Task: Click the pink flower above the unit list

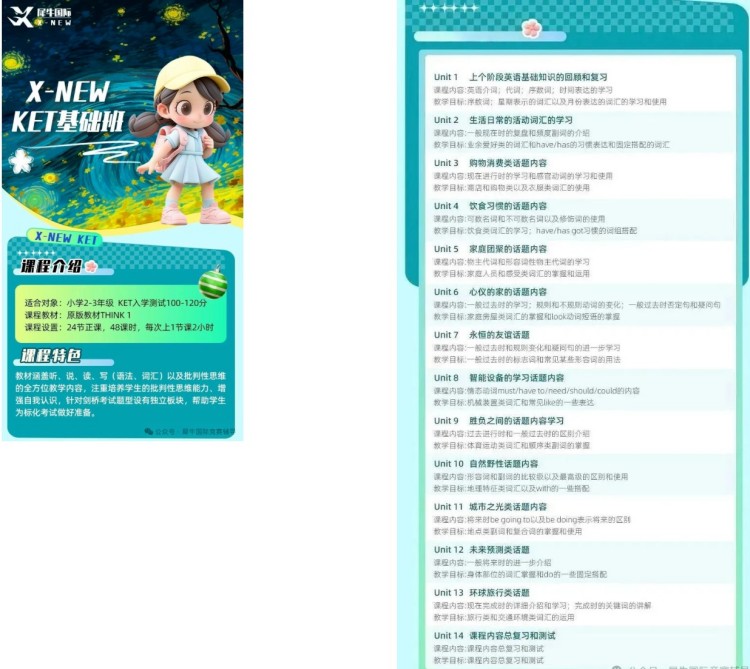Action: 531,28
